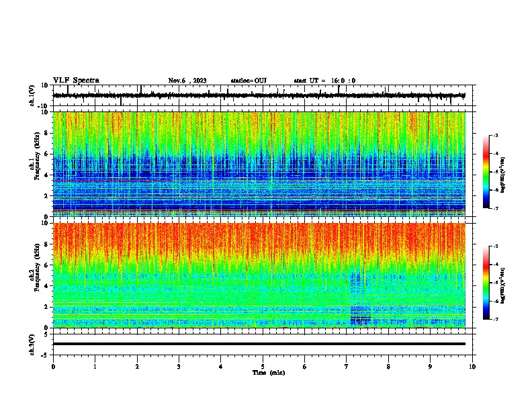Select the "start UT = 16:0 :0" text
The height and width of the screenshot is (411, 532).
tap(324, 81)
